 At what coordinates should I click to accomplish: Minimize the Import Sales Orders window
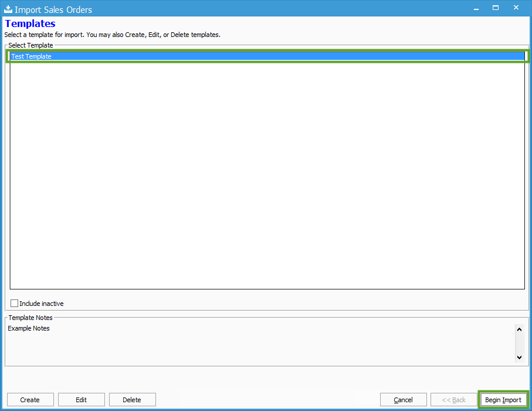click(476, 8)
